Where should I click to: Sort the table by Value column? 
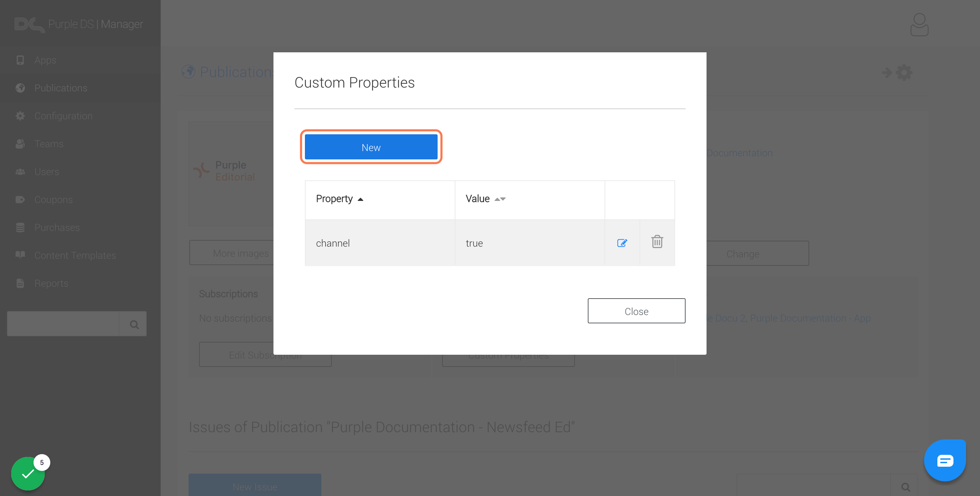(485, 199)
